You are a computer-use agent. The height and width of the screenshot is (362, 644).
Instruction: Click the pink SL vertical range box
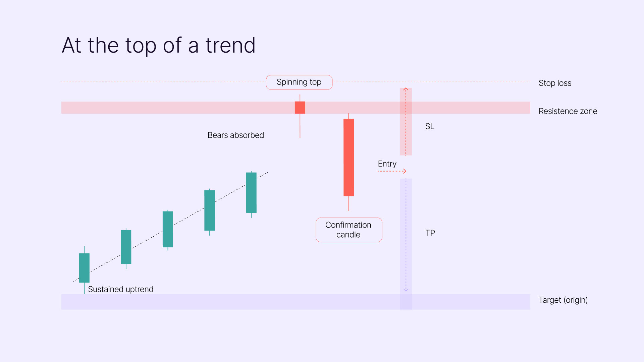point(406,121)
